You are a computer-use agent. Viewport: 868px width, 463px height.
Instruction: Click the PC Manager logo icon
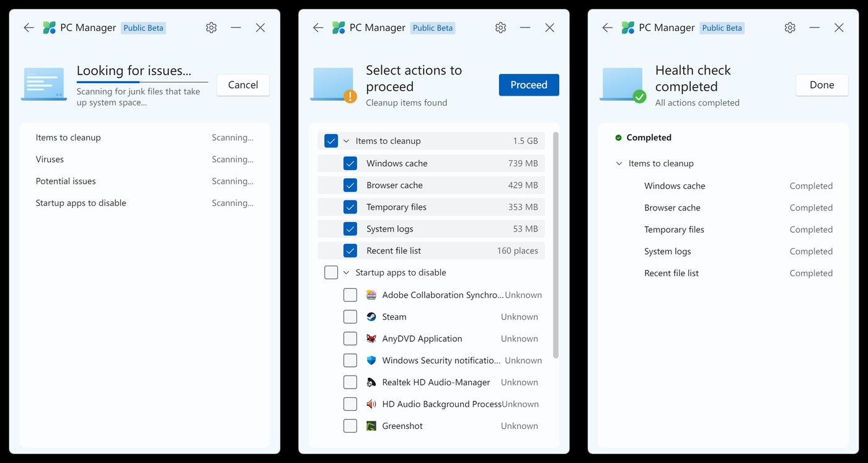point(339,27)
